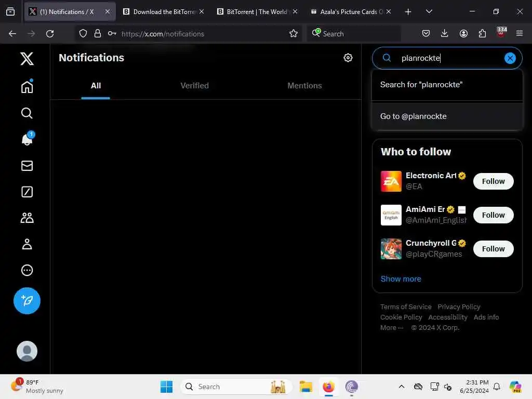Open Electronic Arts profile avatar
This screenshot has width=532, height=399.
(391, 181)
